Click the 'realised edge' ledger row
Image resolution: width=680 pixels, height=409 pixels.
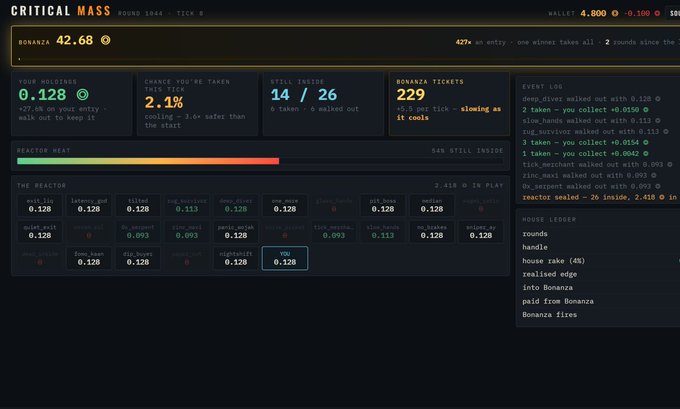[x=601, y=274]
